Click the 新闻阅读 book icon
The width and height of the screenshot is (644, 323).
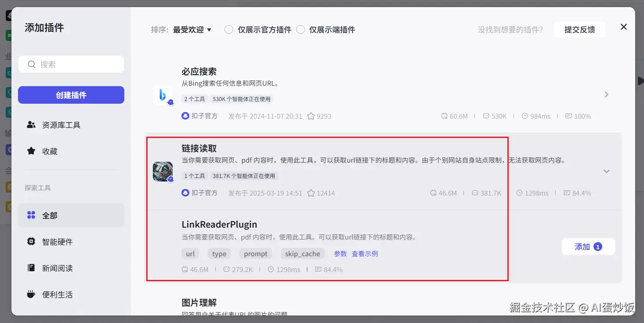pyautogui.click(x=31, y=268)
